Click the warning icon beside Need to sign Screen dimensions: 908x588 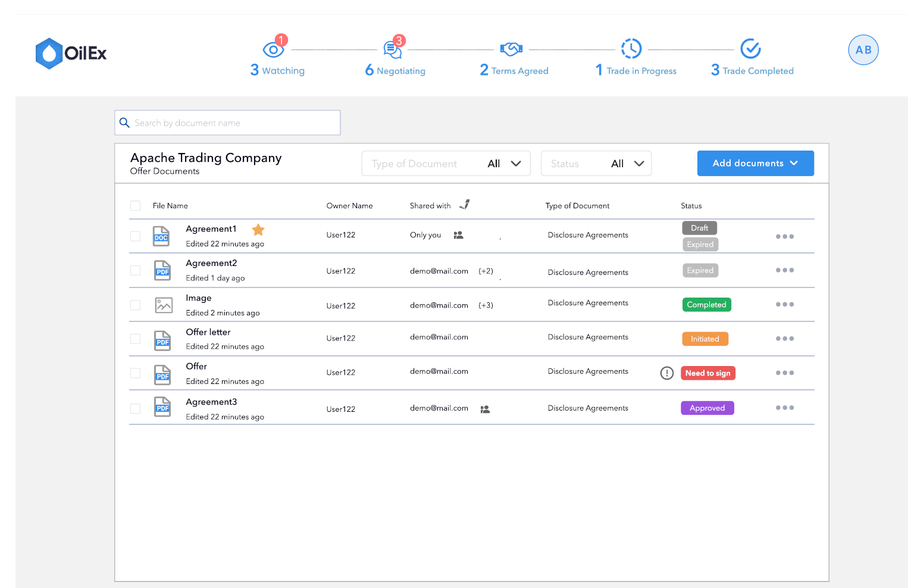point(667,373)
